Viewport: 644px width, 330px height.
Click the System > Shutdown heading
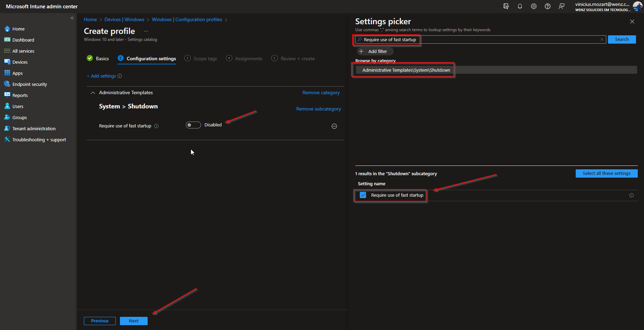pyautogui.click(x=128, y=106)
